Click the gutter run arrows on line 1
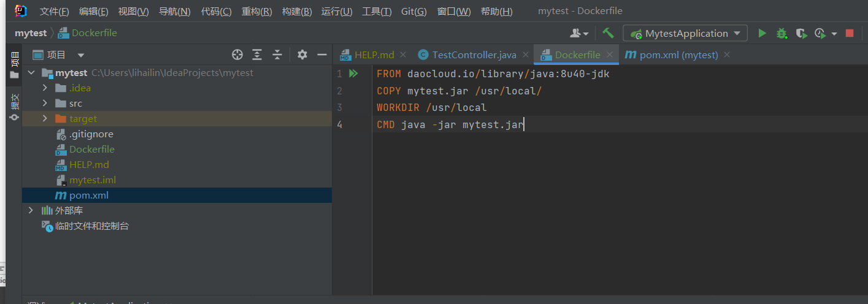 (x=353, y=74)
